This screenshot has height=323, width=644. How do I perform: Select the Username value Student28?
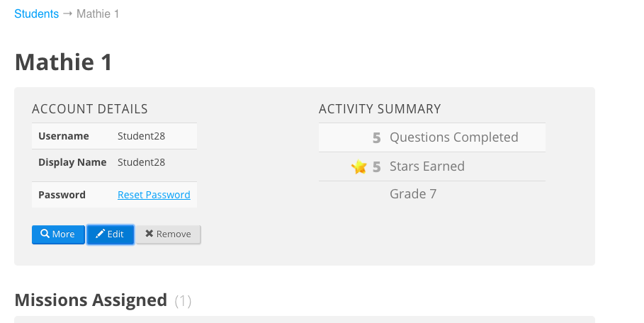(141, 136)
